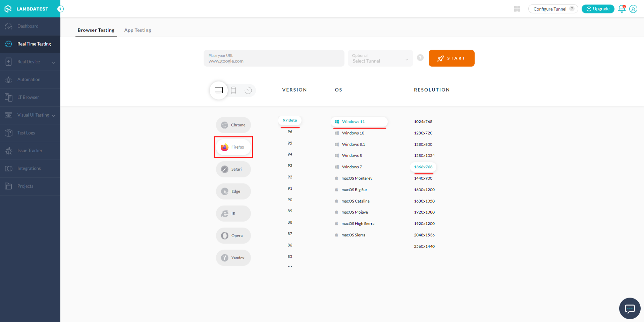This screenshot has height=322, width=644.
Task: Open the notifications bell
Action: [x=622, y=9]
